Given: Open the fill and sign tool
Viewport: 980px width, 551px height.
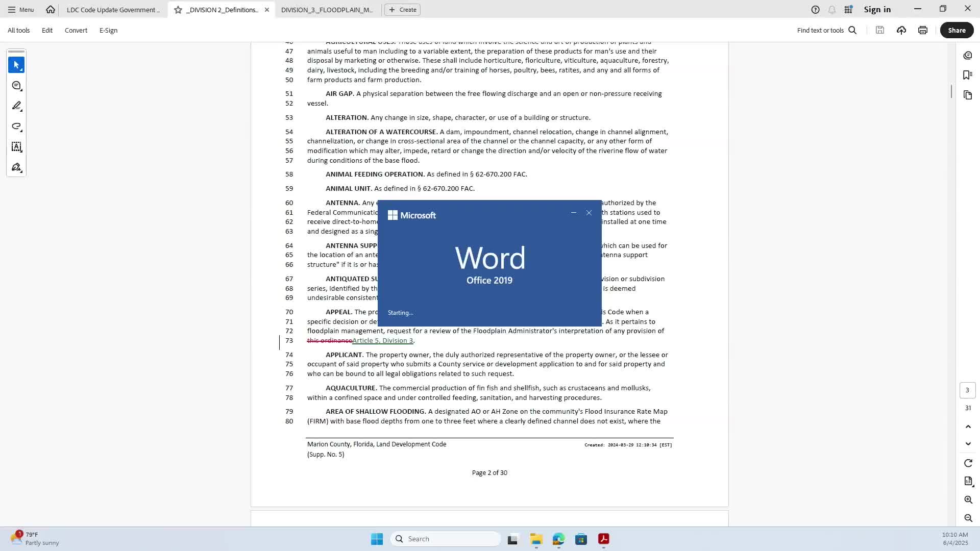Looking at the screenshot, I should pyautogui.click(x=16, y=167).
